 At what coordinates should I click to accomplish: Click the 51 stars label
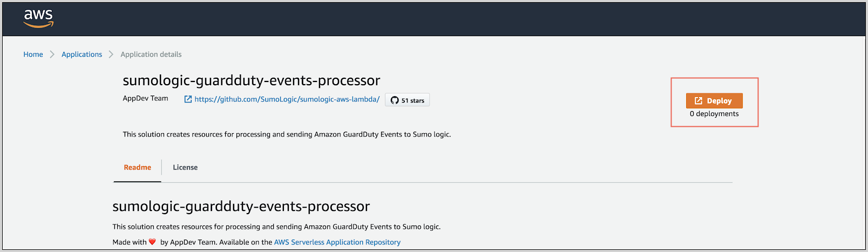pyautogui.click(x=413, y=100)
